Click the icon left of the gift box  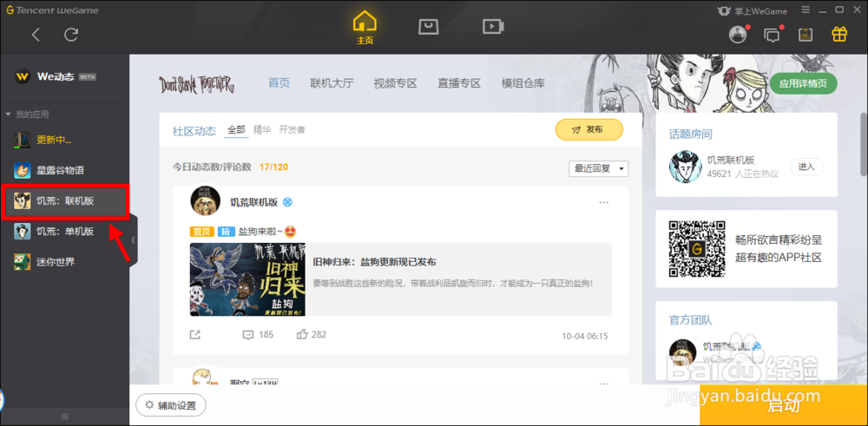pos(806,35)
